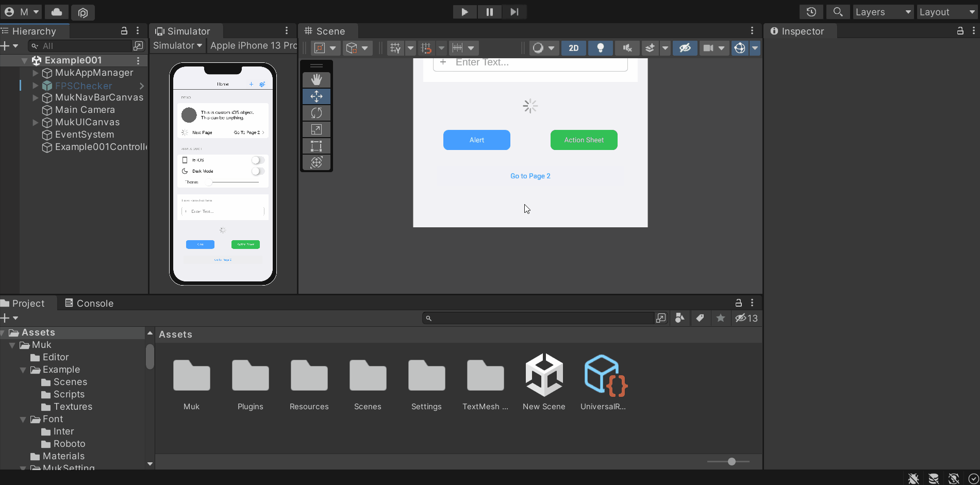Viewport: 980px width, 485px height.
Task: Search by label in Project panel
Action: 700,318
